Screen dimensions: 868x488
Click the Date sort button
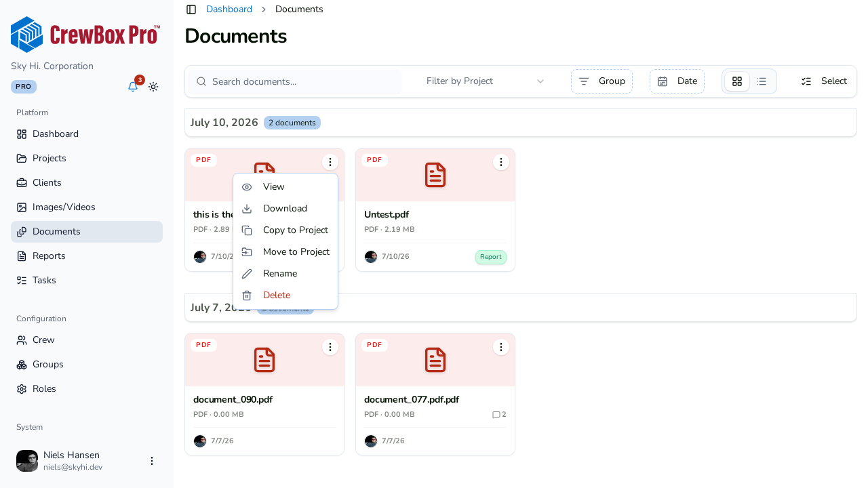[677, 81]
